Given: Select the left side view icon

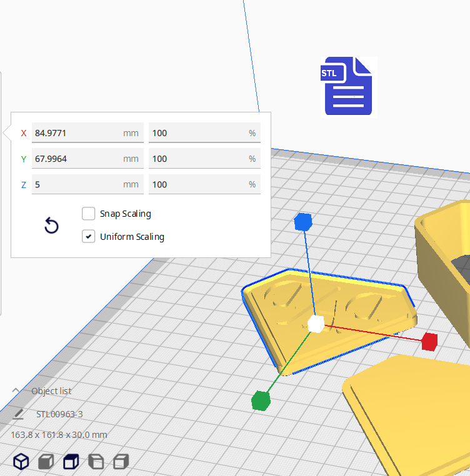Looking at the screenshot, I should (96, 462).
